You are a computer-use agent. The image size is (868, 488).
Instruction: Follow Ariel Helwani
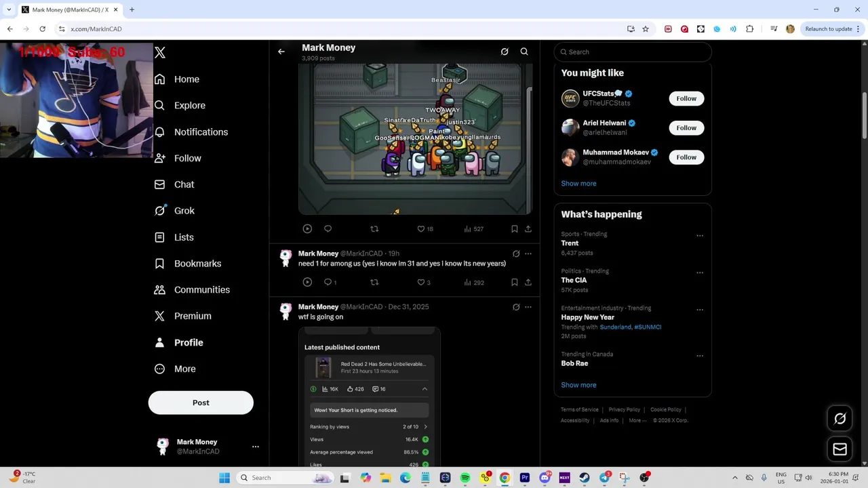[x=686, y=127]
